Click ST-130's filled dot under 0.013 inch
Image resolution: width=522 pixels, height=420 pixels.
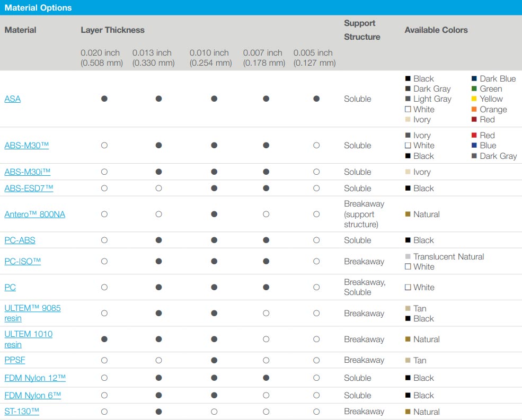(159, 412)
